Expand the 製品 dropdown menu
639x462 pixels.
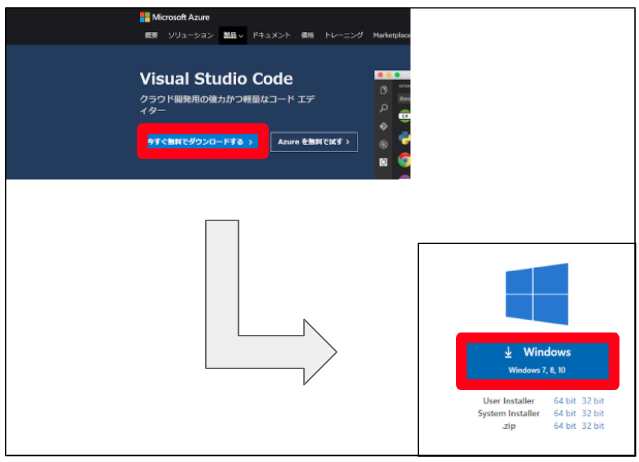[233, 35]
